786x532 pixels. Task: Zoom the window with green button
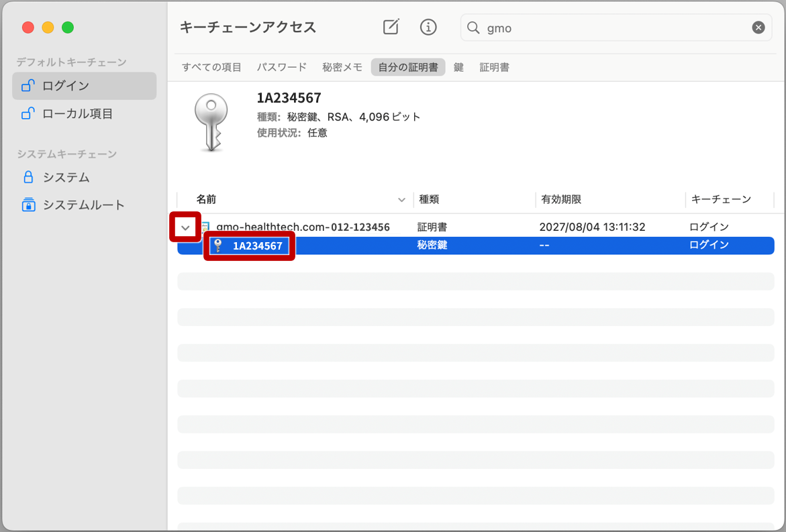[68, 28]
